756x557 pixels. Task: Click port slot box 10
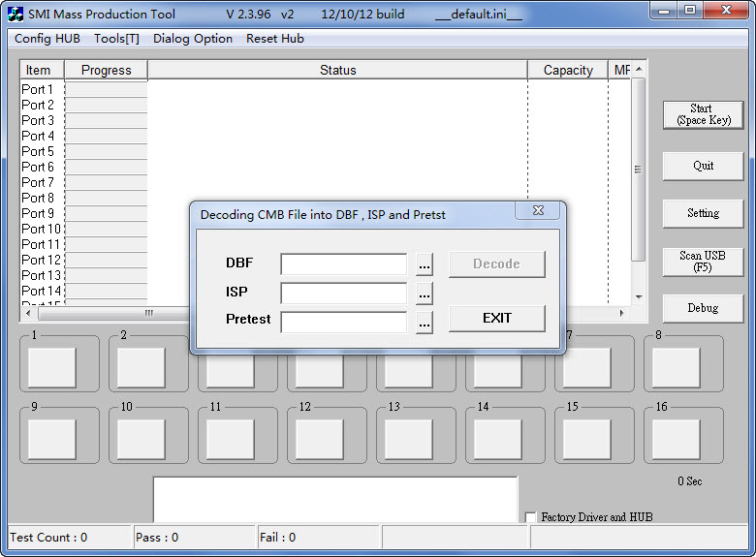point(142,439)
